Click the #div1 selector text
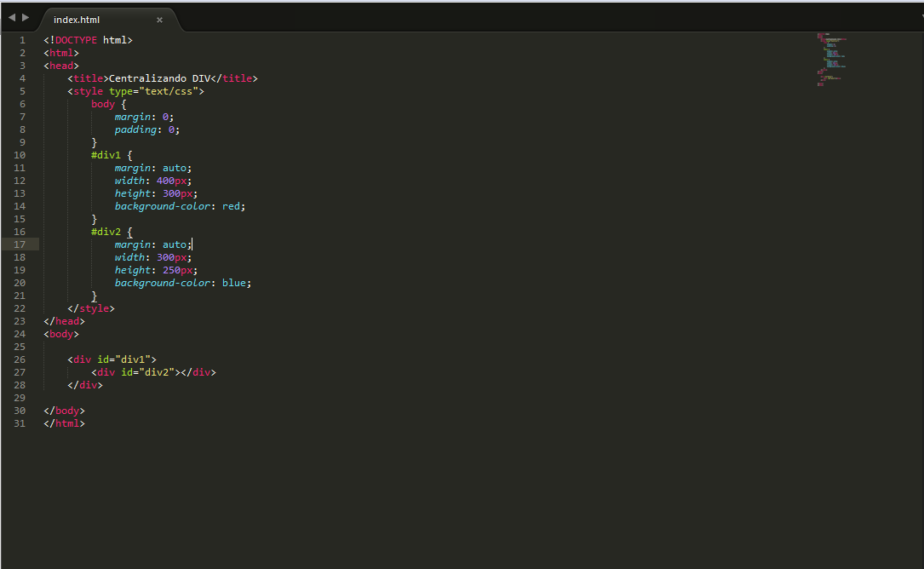 click(106, 155)
